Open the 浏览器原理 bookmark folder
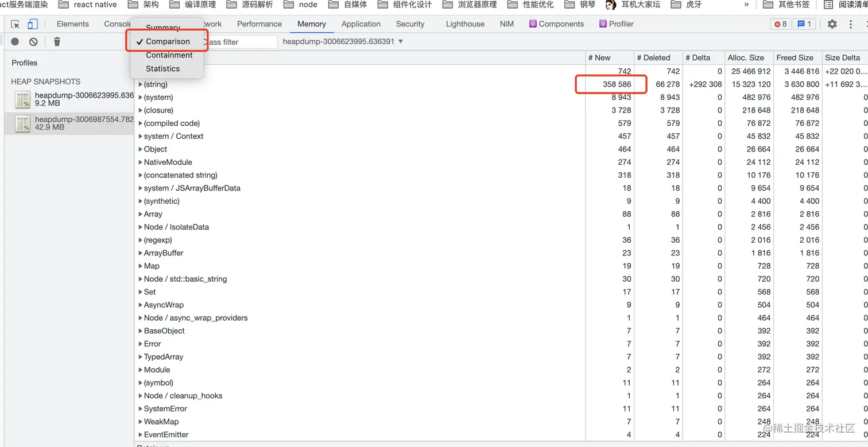868x447 pixels. click(x=470, y=5)
